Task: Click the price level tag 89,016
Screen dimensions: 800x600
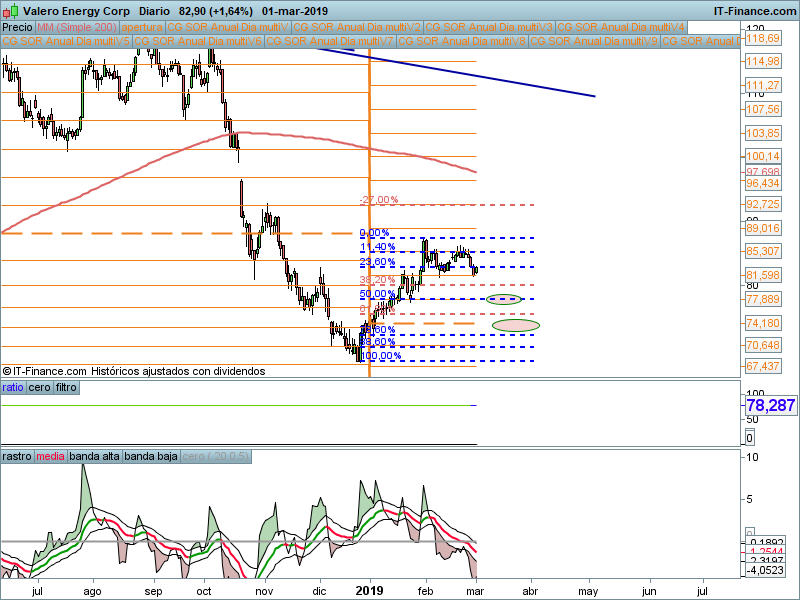Action: tap(763, 228)
